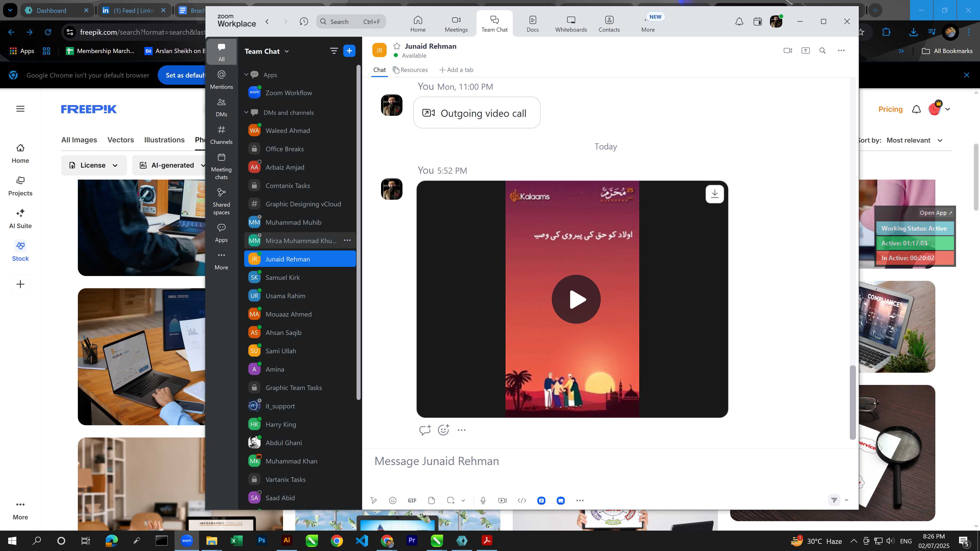Open the Outgoing video call message
980x551 pixels.
pyautogui.click(x=477, y=113)
